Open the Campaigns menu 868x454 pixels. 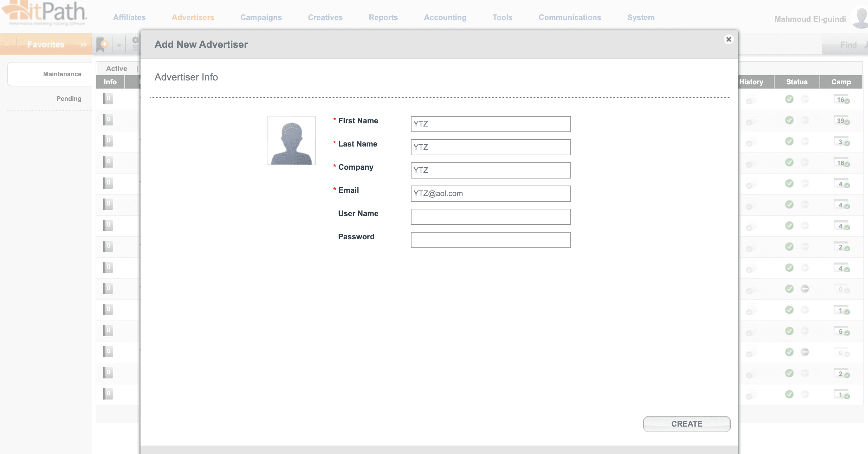[x=261, y=18]
